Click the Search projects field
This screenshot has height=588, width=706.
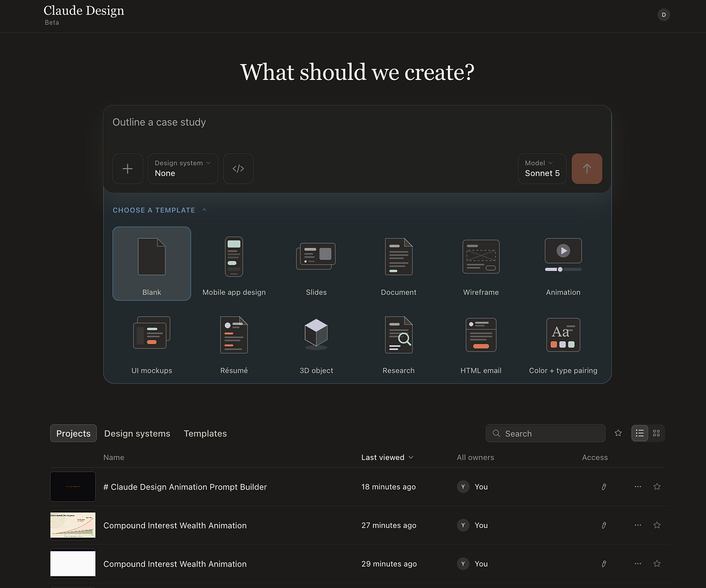coord(546,433)
